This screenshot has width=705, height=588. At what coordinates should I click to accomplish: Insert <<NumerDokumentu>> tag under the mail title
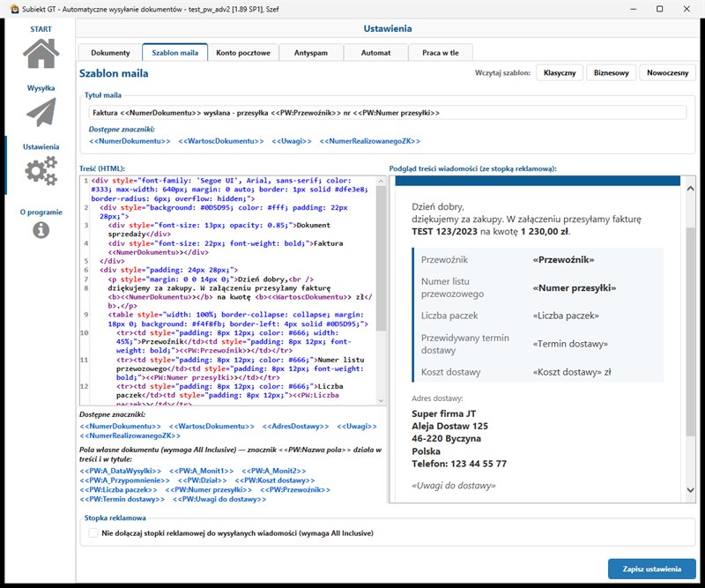[x=130, y=141]
